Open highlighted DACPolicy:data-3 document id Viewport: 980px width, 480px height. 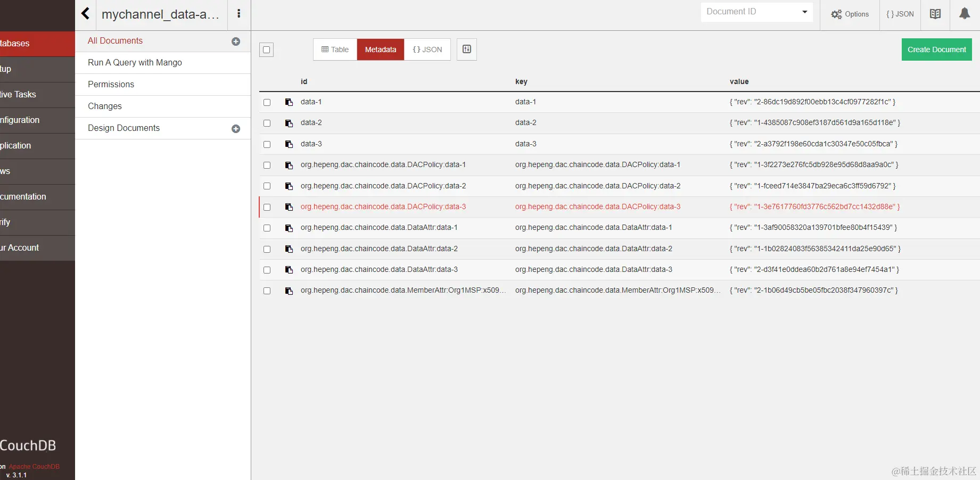[383, 207]
